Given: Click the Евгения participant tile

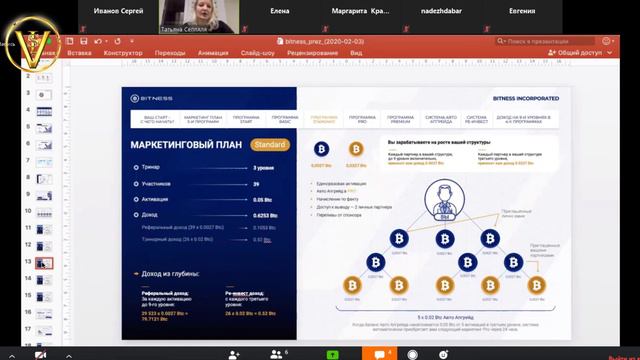Looking at the screenshot, I should click(x=522, y=17).
